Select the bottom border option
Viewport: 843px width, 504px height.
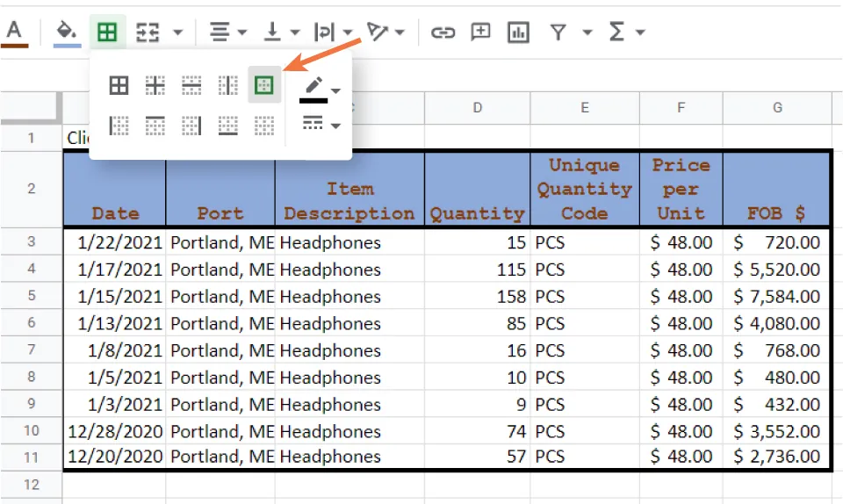point(227,126)
